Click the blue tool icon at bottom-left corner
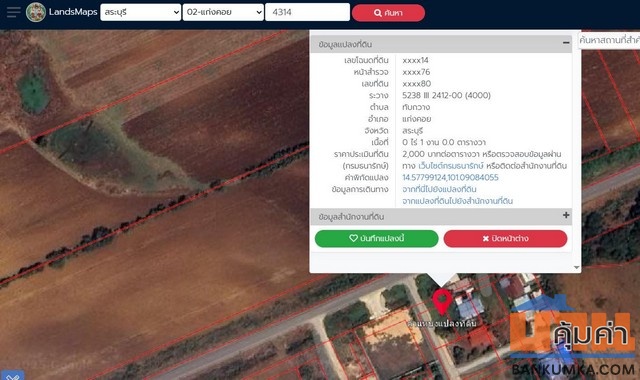 pos(12,375)
